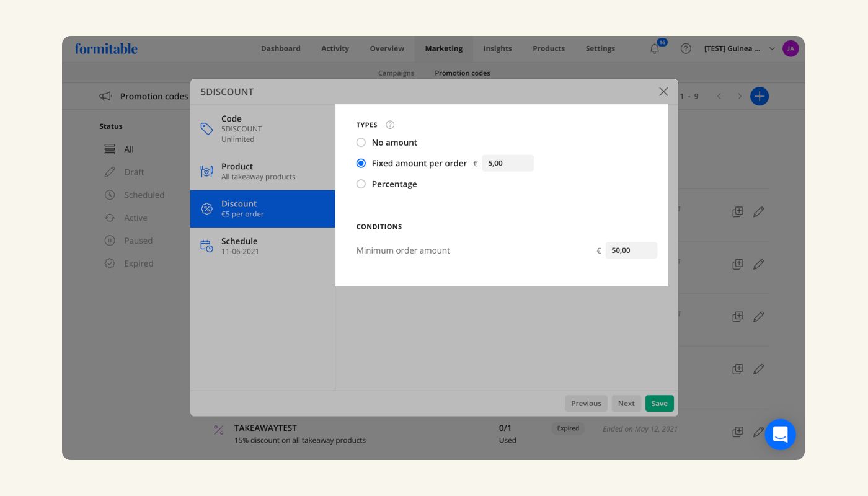Viewport: 868px width, 496px height.
Task: Click the Minimum order amount field
Action: pos(631,250)
